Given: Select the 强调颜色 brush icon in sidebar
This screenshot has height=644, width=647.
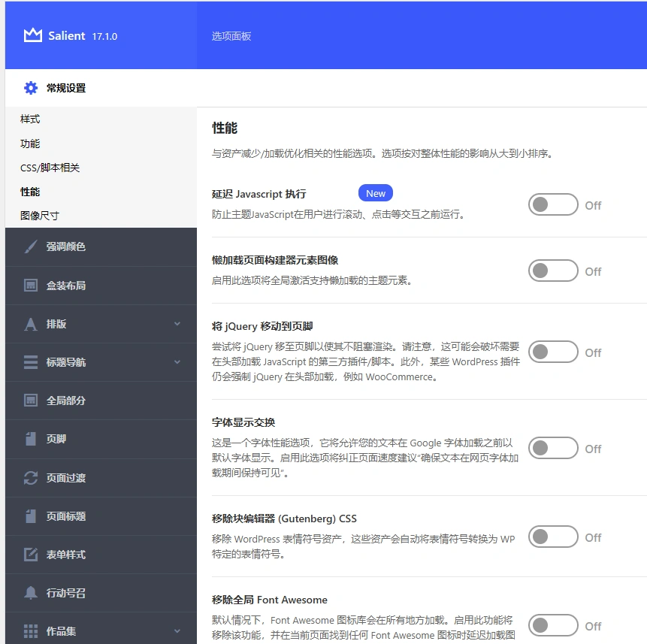Looking at the screenshot, I should pyautogui.click(x=29, y=246).
